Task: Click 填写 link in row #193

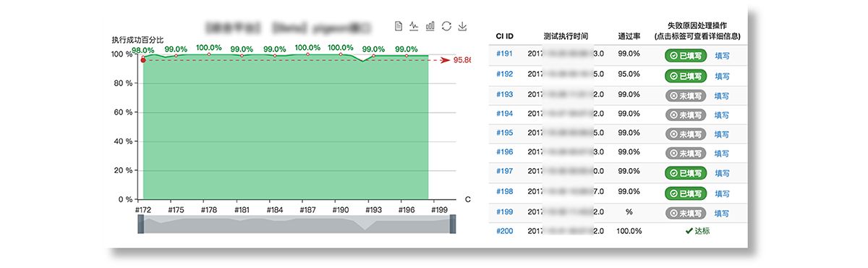Action: click(722, 96)
